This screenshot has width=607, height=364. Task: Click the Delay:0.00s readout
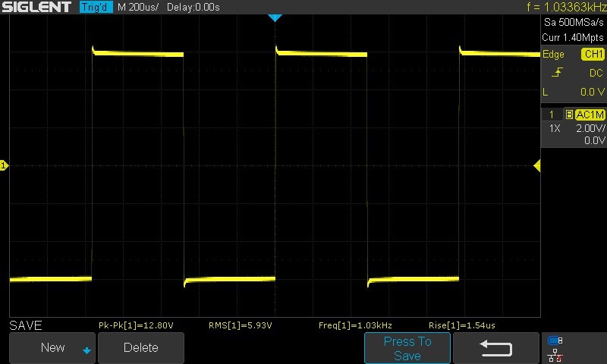tap(193, 8)
